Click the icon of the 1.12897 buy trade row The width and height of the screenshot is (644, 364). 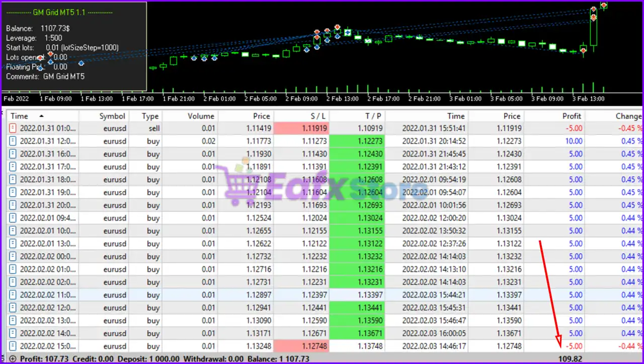coord(14,295)
